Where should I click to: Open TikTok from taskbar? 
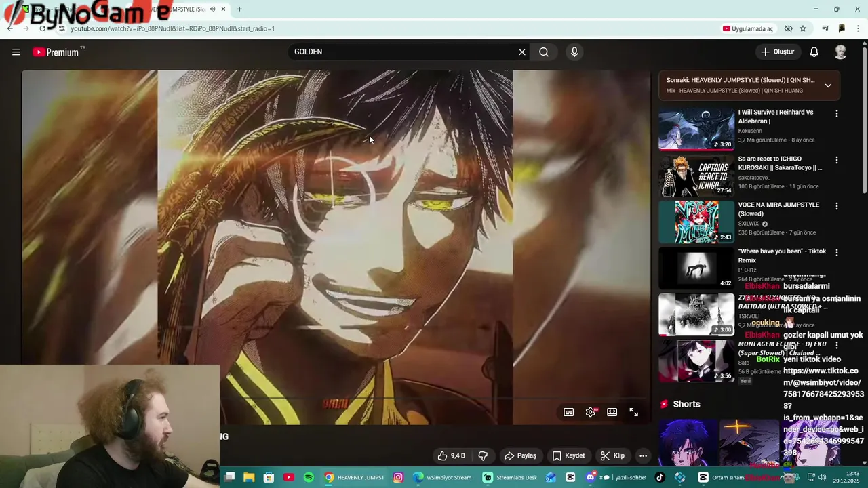[660, 477]
